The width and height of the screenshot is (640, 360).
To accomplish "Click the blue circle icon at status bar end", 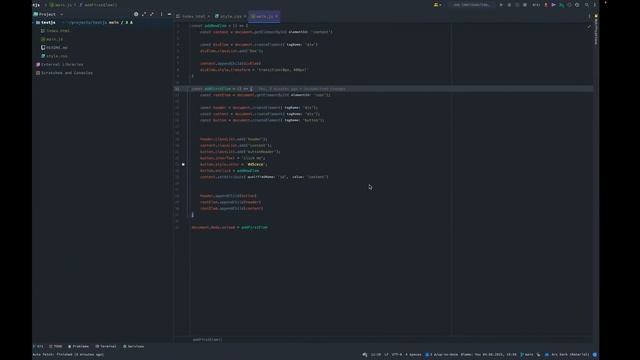I will (595, 354).
